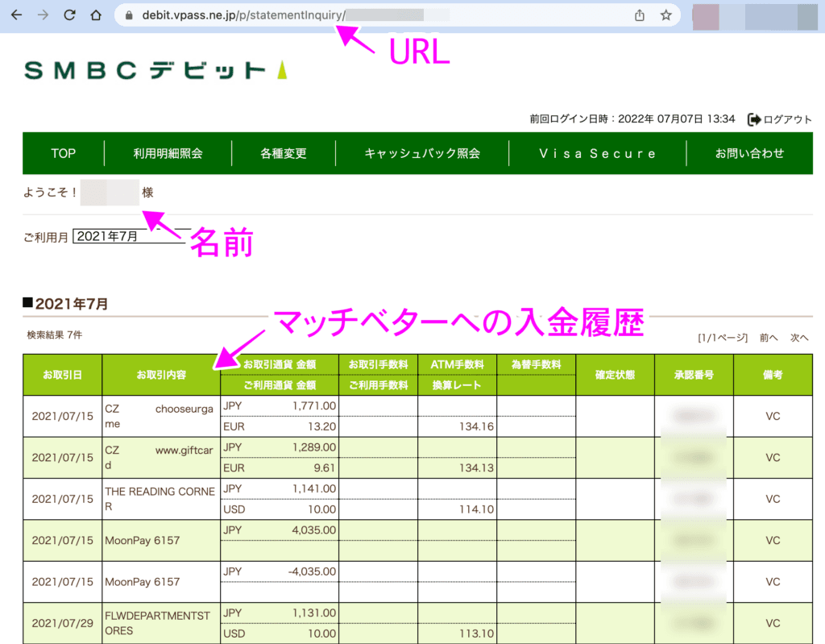This screenshot has width=825, height=644.
Task: Reload the page with the refresh icon
Action: click(69, 15)
